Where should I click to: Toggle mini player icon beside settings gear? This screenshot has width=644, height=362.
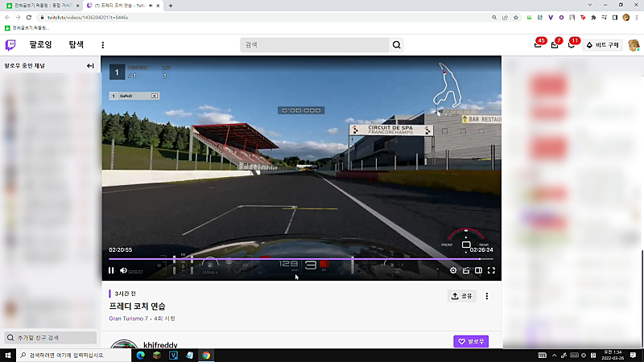tap(466, 270)
